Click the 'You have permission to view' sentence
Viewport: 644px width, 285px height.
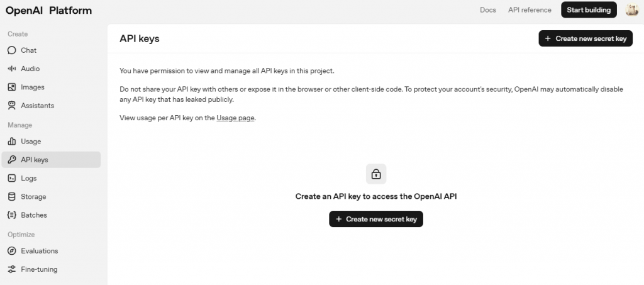[226, 70]
